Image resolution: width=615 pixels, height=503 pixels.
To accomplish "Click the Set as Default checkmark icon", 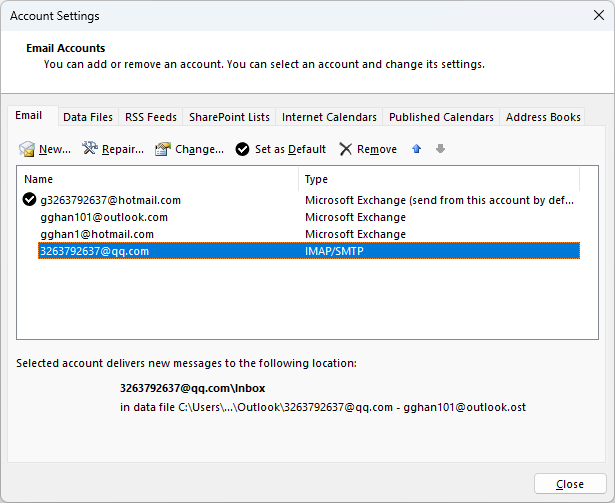I will pyautogui.click(x=243, y=149).
